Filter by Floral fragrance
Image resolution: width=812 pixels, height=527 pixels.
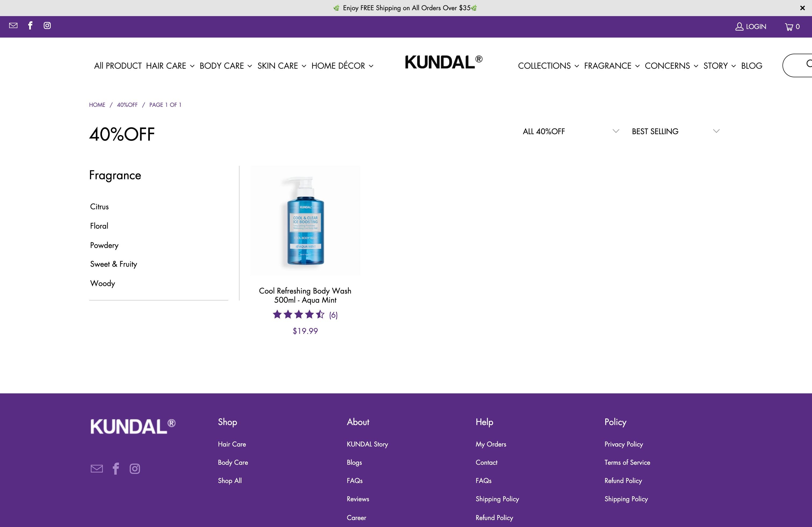click(99, 226)
